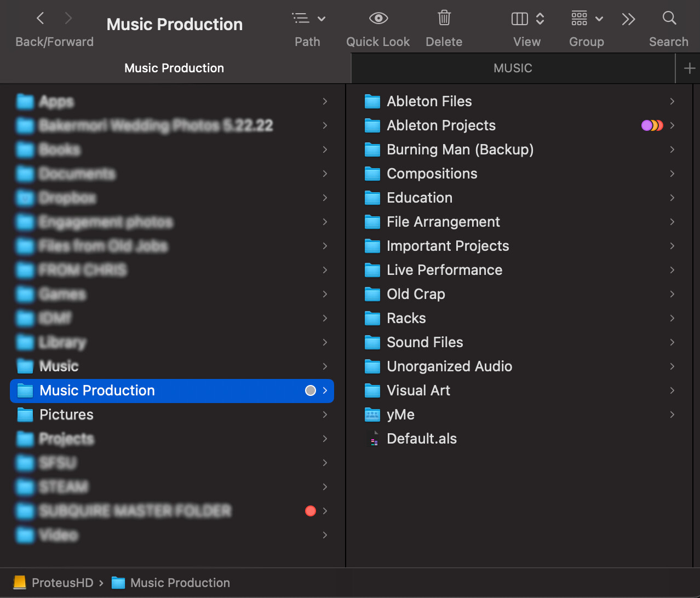Click the Old Crap folder icon

372,294
